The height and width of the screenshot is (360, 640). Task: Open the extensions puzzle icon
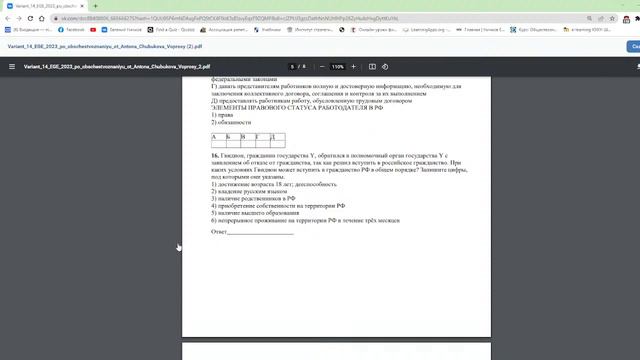[x=637, y=19]
